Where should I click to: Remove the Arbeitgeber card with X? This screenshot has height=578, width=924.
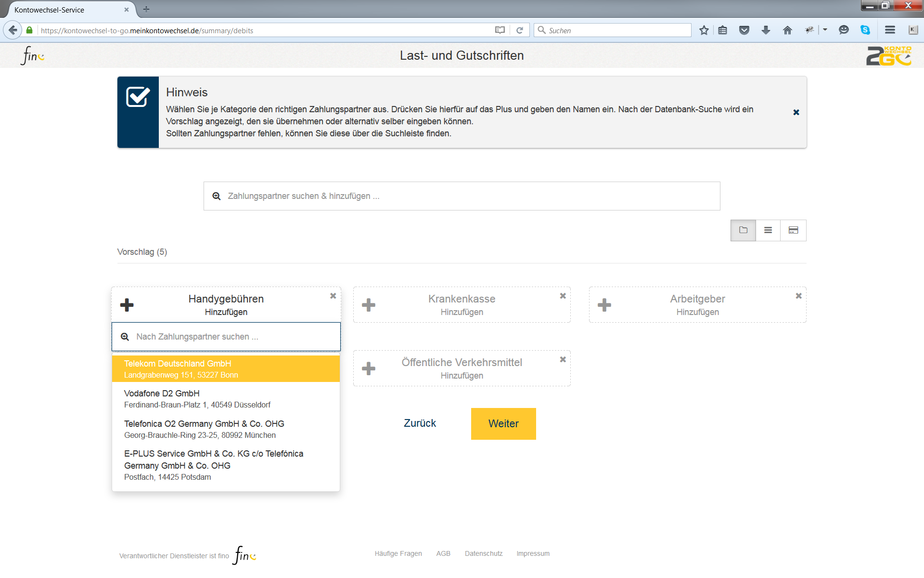click(x=799, y=296)
